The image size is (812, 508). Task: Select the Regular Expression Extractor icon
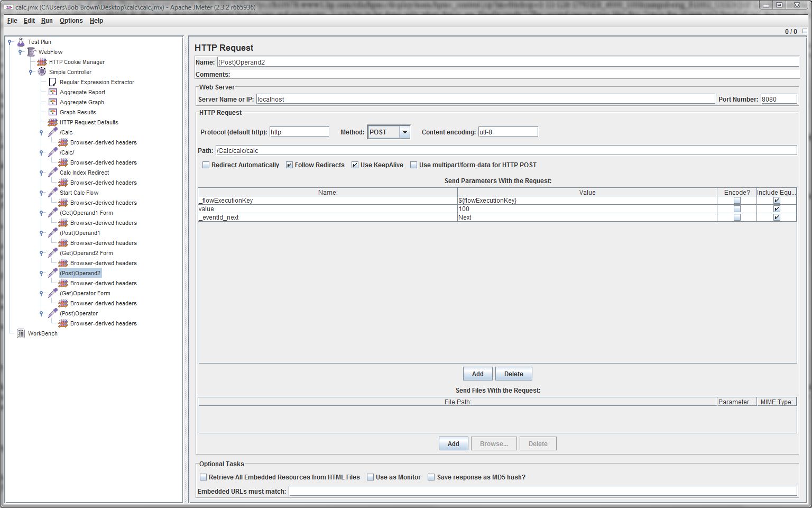52,82
